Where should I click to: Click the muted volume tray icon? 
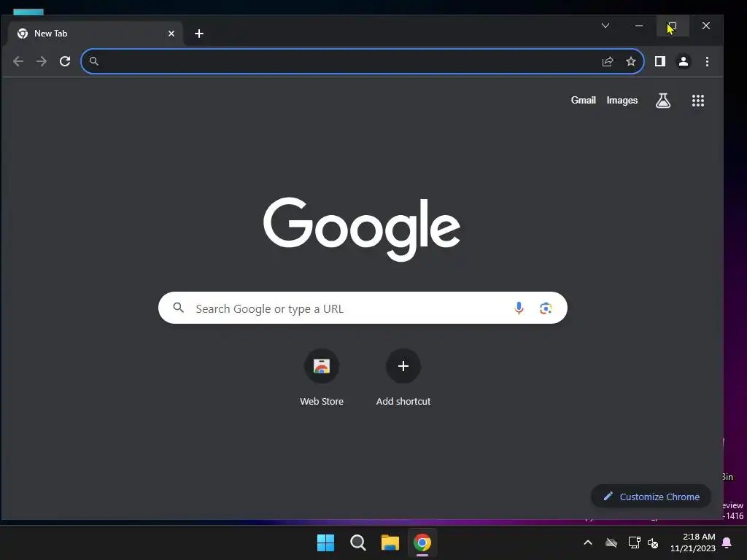(653, 542)
